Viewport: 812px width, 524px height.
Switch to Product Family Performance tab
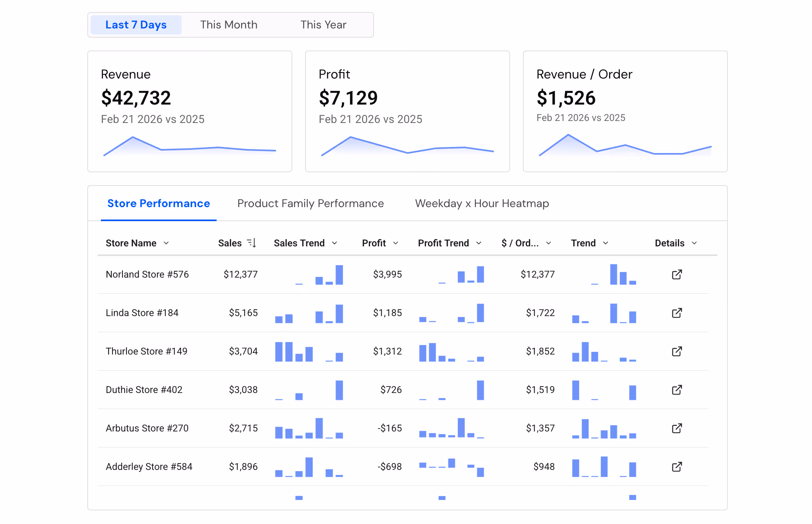310,204
